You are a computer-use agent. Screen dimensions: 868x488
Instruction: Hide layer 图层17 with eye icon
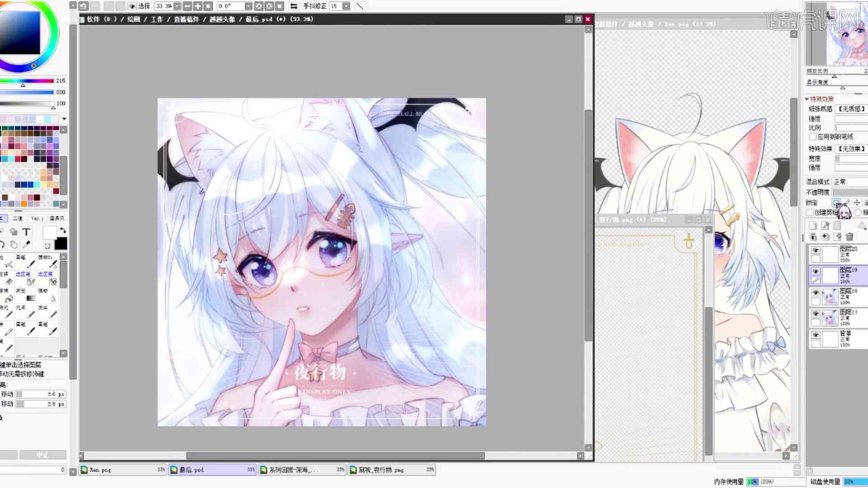click(x=816, y=314)
